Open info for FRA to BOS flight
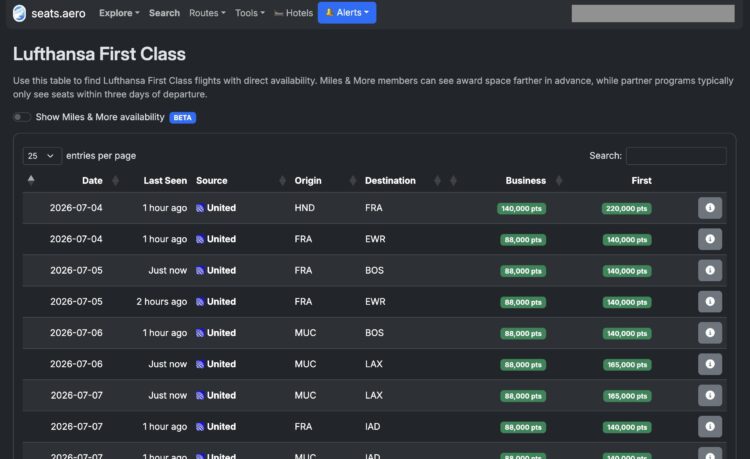750x459 pixels. tap(710, 271)
